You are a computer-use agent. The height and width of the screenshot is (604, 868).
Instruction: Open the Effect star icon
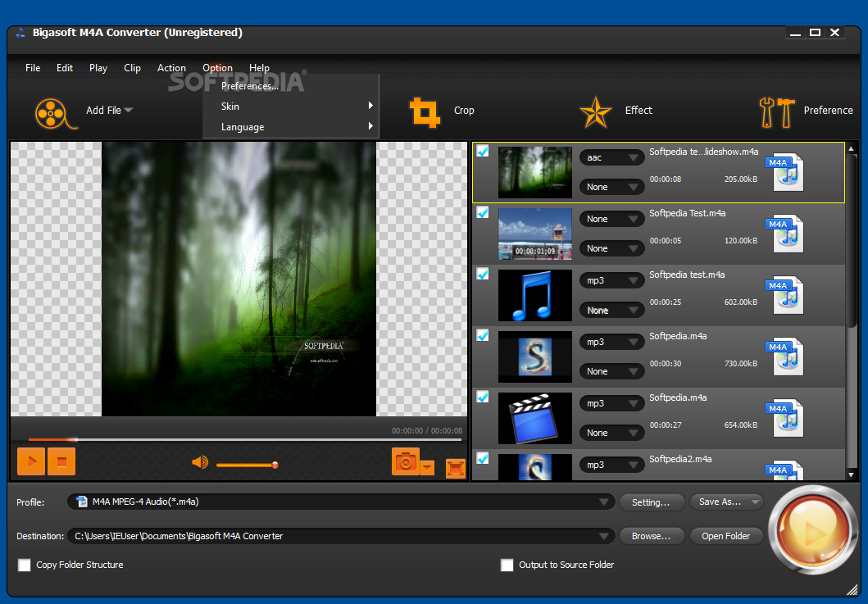(x=596, y=112)
